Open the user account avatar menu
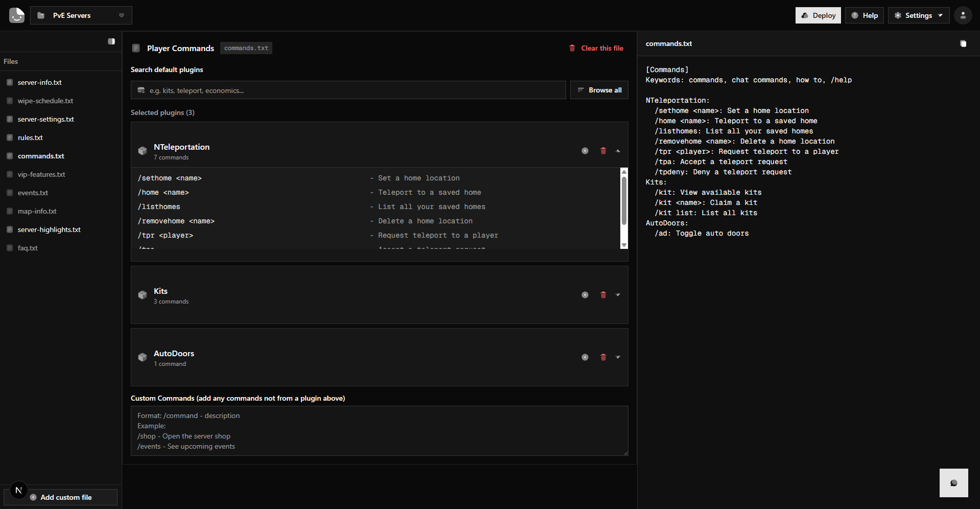980x509 pixels. click(963, 15)
